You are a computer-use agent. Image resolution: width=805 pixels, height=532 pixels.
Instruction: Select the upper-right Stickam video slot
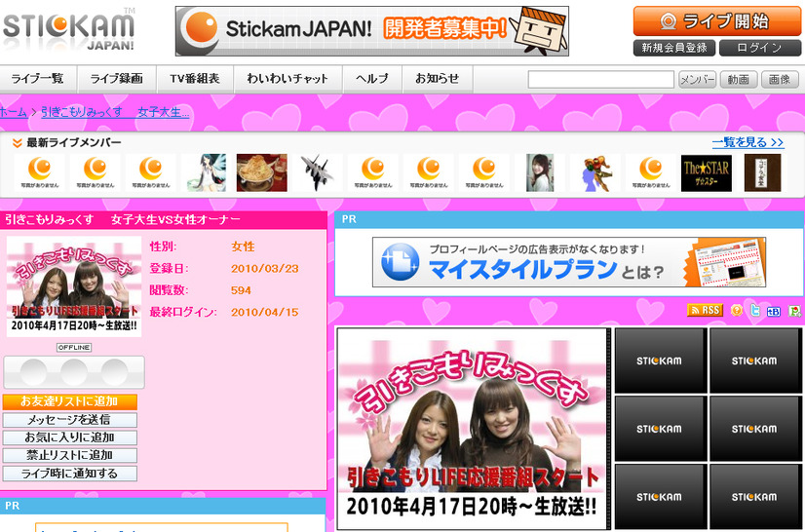754,361
